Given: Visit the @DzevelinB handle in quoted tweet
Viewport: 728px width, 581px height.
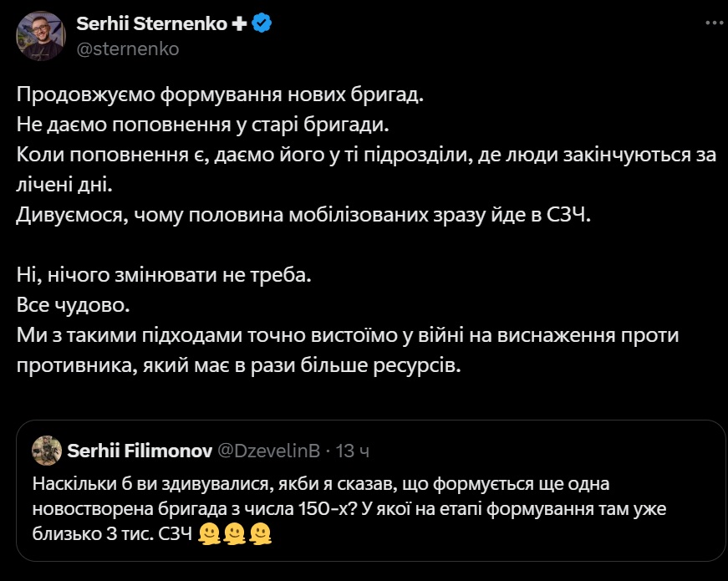Looking at the screenshot, I should (x=268, y=451).
